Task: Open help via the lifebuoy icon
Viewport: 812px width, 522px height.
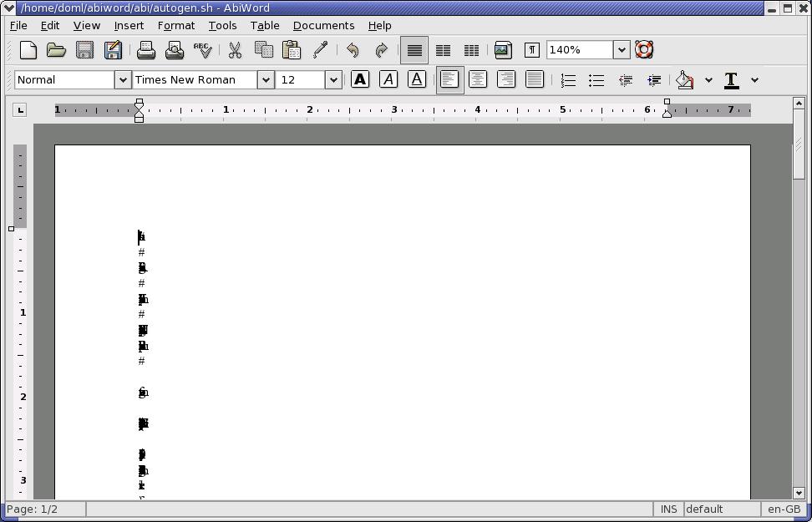Action: [644, 50]
